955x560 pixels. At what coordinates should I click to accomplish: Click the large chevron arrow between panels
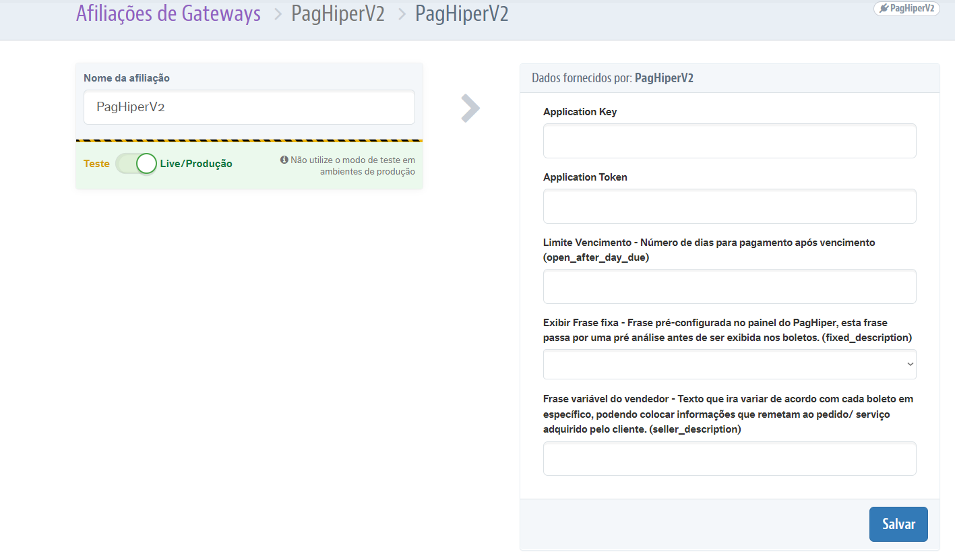click(x=470, y=108)
